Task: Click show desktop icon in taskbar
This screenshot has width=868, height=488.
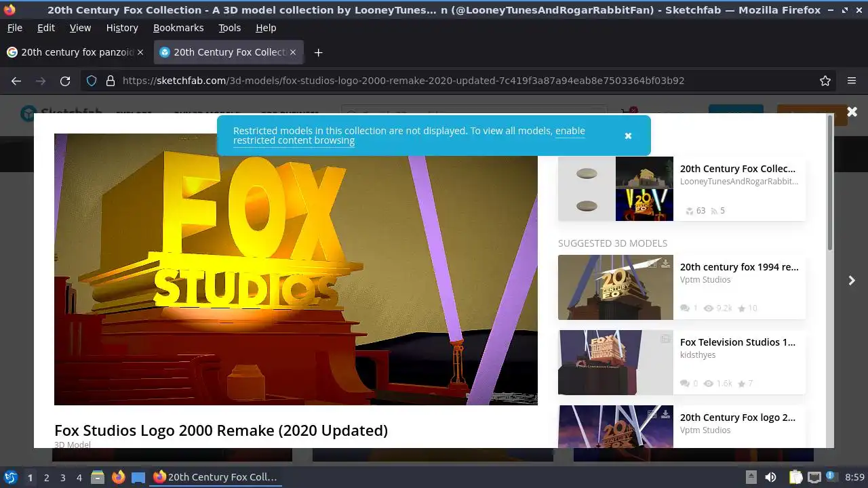Action: (138, 477)
